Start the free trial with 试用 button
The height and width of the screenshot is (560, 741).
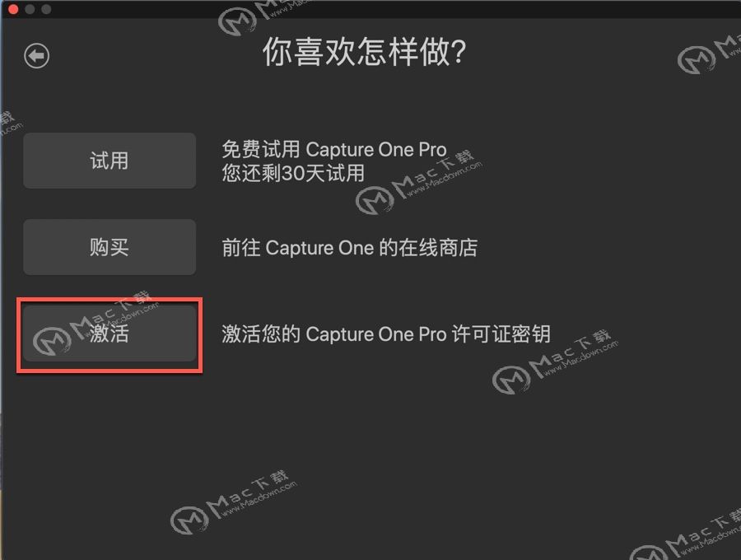pyautogui.click(x=110, y=161)
